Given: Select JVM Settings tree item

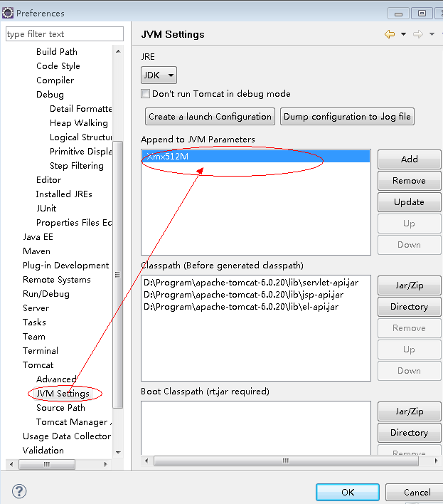Looking at the screenshot, I should 63,394.
